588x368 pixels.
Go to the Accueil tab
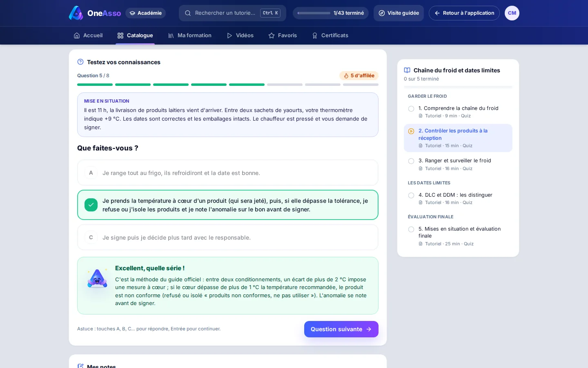(x=88, y=36)
